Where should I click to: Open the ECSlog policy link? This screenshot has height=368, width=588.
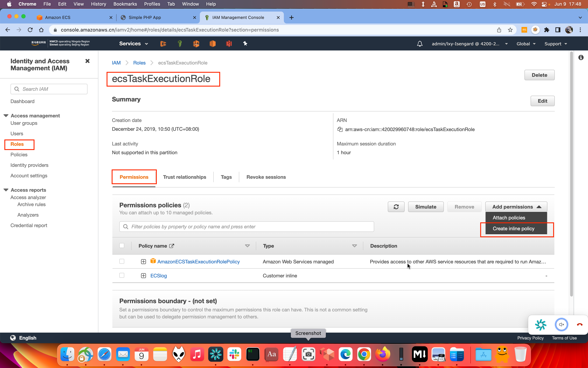pos(158,276)
